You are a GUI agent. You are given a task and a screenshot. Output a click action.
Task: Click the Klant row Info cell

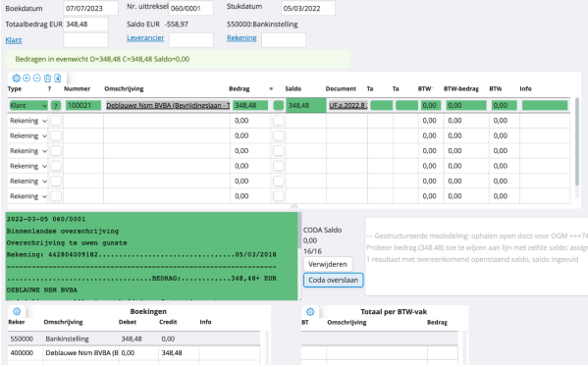click(x=545, y=105)
